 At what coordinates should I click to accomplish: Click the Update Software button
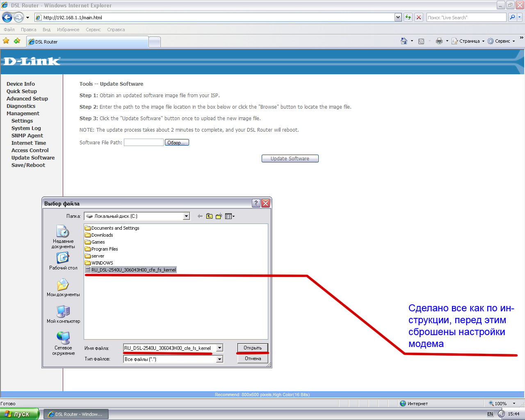click(290, 159)
